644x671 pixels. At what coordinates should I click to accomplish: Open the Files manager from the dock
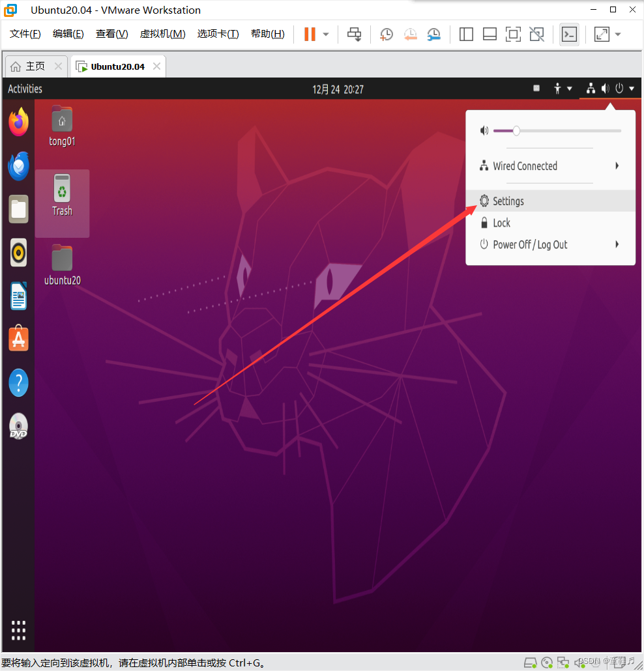pyautogui.click(x=18, y=209)
